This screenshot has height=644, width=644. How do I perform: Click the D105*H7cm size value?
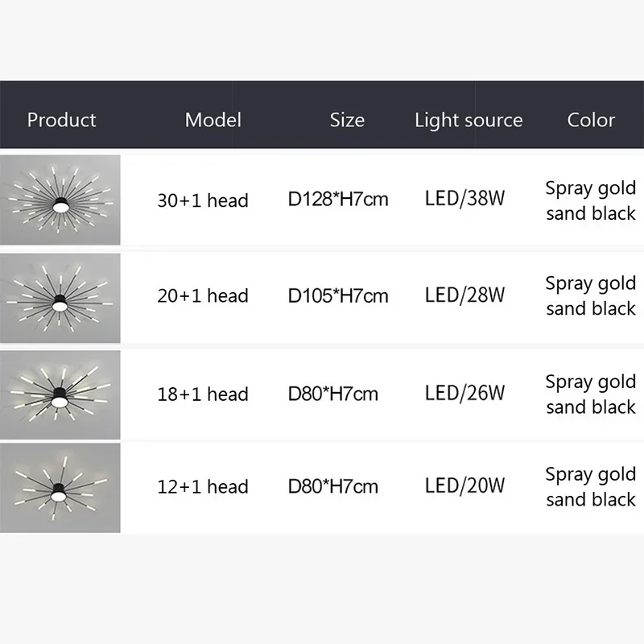(338, 295)
